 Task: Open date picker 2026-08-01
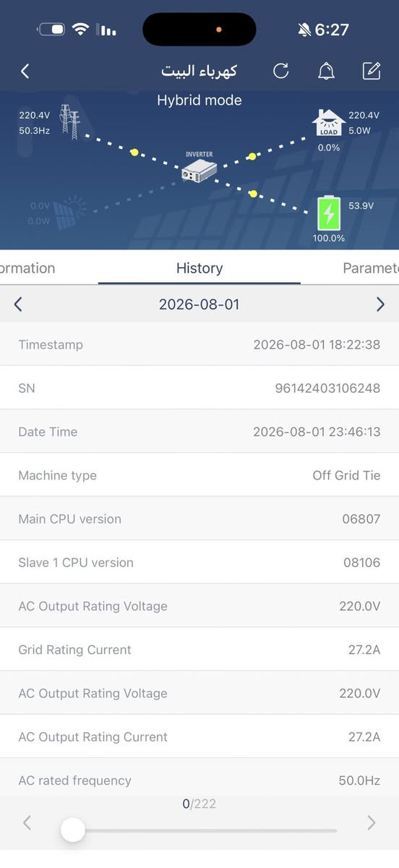pos(199,305)
